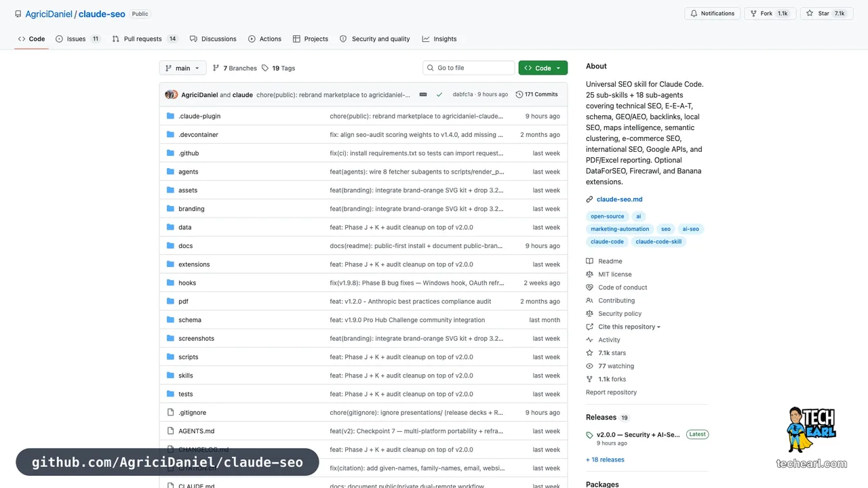The height and width of the screenshot is (488, 868).
Task: Expand commit message ellipsis button
Action: point(423,94)
